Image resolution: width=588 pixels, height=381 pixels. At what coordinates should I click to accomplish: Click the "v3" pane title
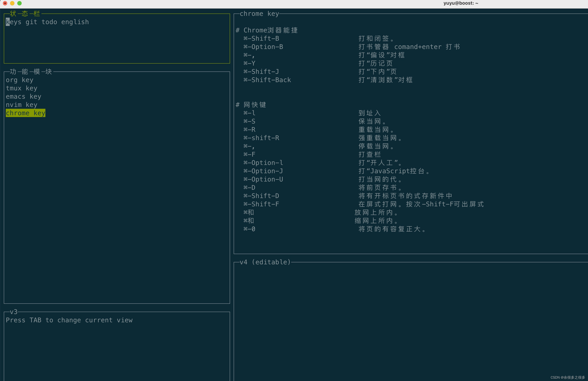tap(14, 312)
